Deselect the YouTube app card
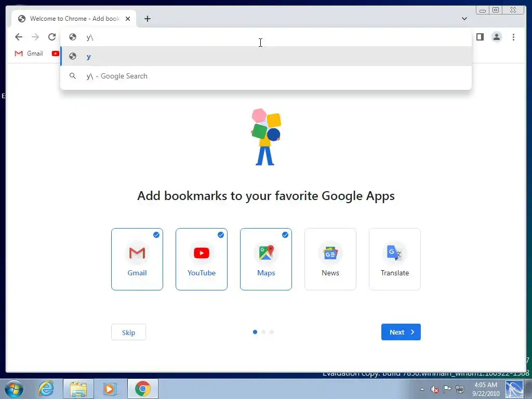The width and height of the screenshot is (532, 399). pyautogui.click(x=202, y=259)
